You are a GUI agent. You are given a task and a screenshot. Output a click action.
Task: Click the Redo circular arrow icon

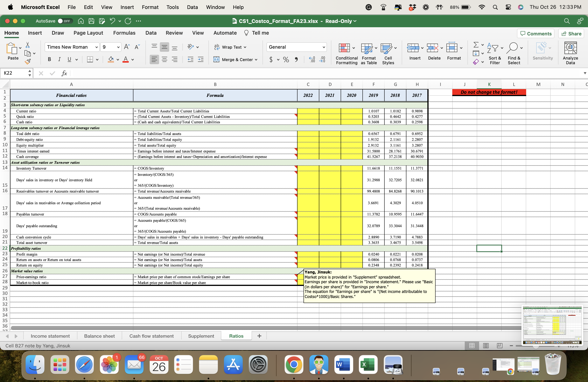128,21
